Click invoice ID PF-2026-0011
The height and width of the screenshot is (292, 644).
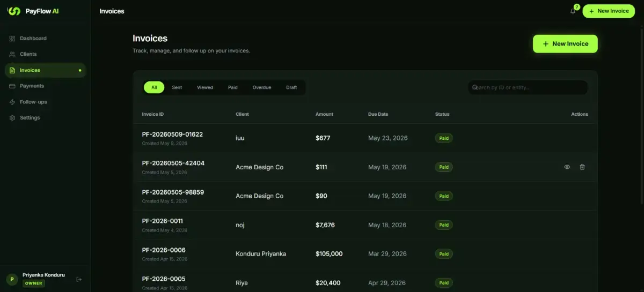click(163, 221)
